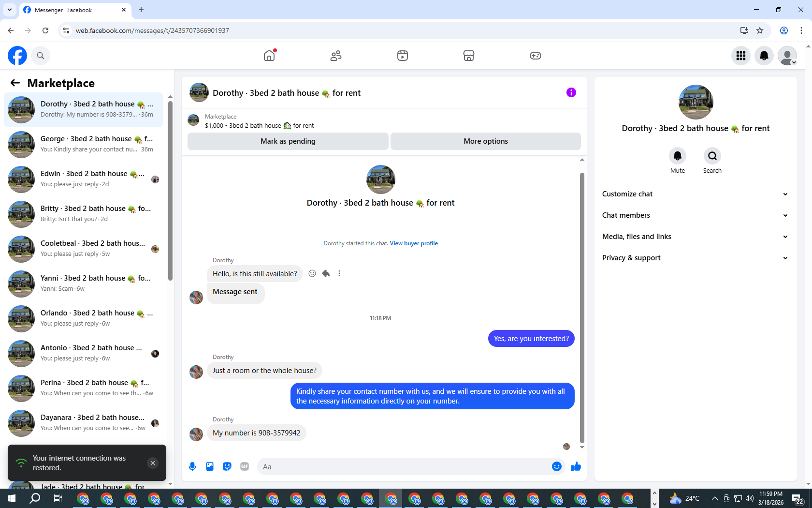The width and height of the screenshot is (812, 508).
Task: Go to the Home feed icon
Action: pyautogui.click(x=269, y=56)
